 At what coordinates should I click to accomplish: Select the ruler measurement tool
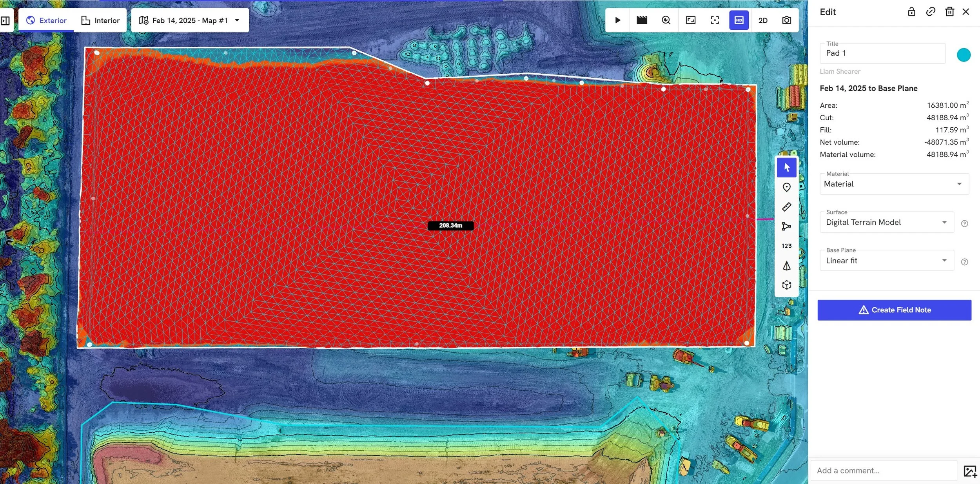point(787,207)
